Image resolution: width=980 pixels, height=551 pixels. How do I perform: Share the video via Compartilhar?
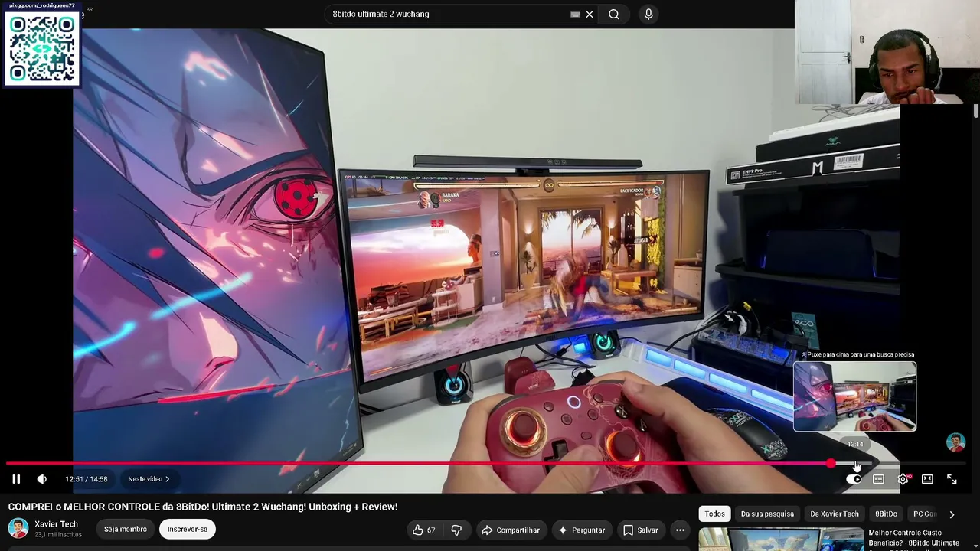tap(510, 530)
